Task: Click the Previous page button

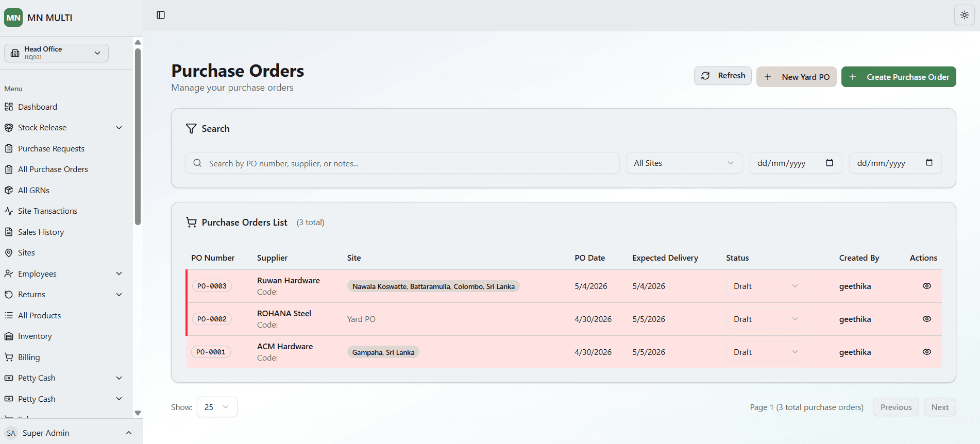Action: click(895, 407)
